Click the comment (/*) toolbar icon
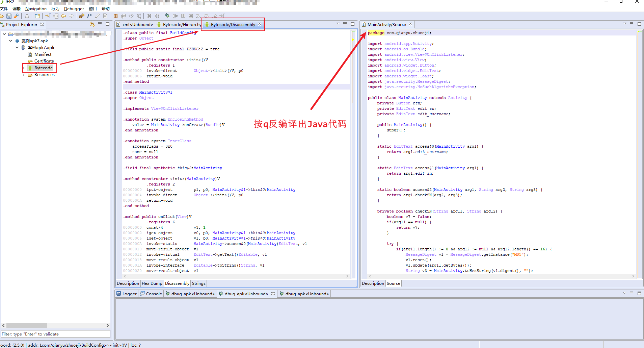This screenshot has height=348, width=644. point(89,16)
